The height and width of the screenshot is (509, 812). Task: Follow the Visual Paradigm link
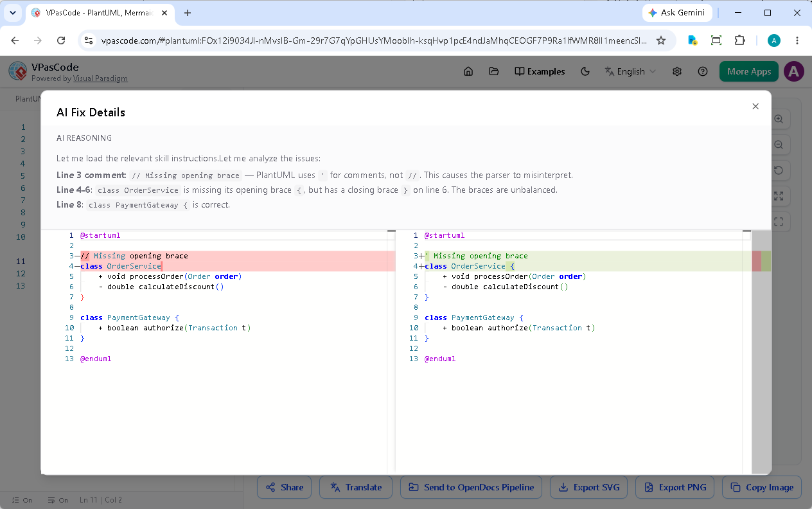(100, 78)
